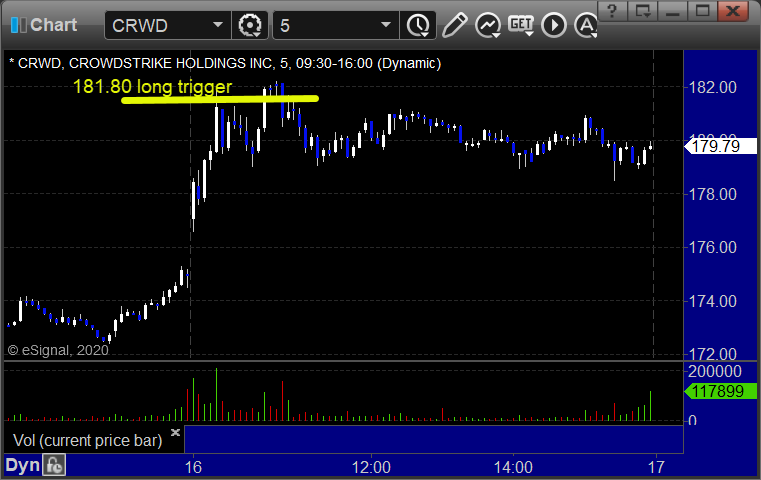This screenshot has height=480, width=761.
Task: Click the detach window icon
Action: click(643, 11)
